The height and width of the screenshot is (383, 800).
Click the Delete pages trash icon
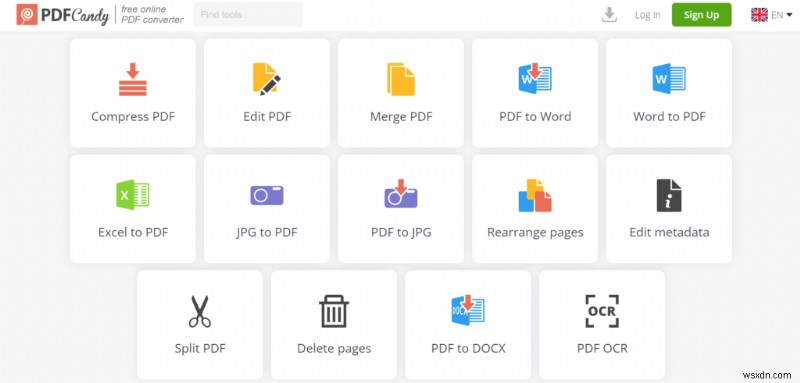pyautogui.click(x=334, y=311)
